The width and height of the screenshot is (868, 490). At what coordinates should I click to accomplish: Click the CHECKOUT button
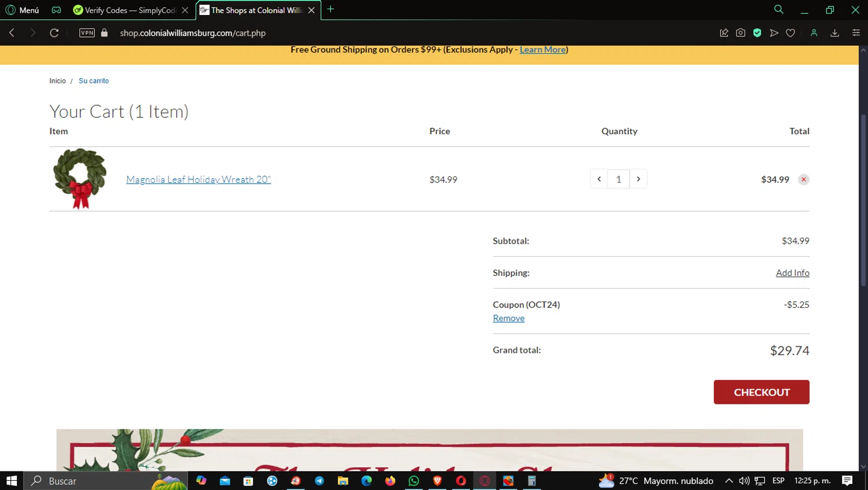coord(762,392)
